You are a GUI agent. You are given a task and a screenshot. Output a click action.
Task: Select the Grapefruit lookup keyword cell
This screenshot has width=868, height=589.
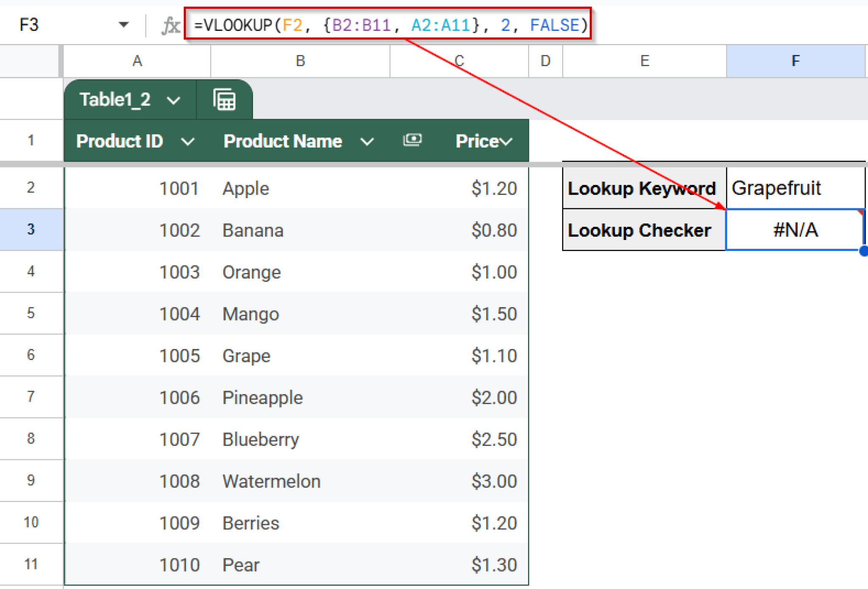pyautogui.click(x=794, y=188)
